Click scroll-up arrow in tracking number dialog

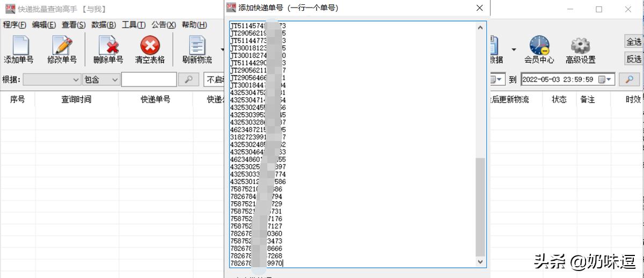pyautogui.click(x=480, y=27)
